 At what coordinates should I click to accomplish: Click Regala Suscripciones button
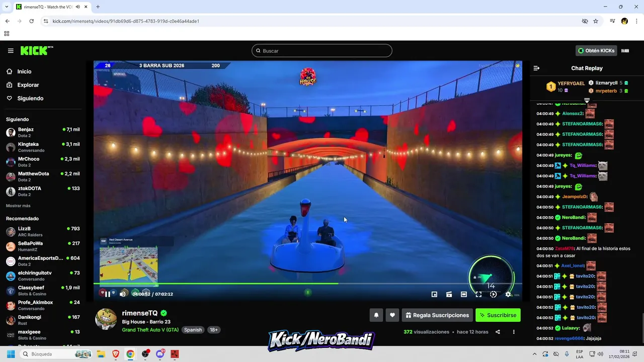tap(437, 315)
